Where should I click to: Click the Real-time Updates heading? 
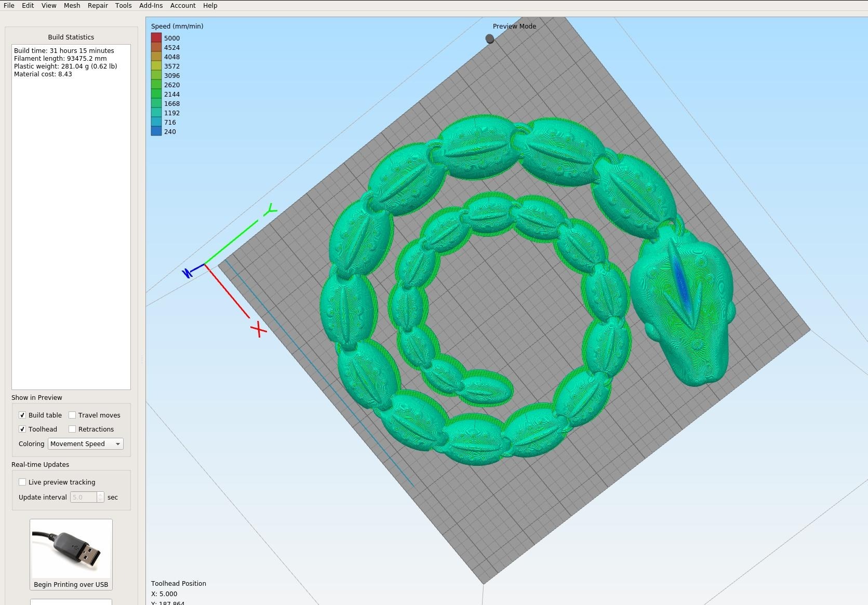[40, 464]
